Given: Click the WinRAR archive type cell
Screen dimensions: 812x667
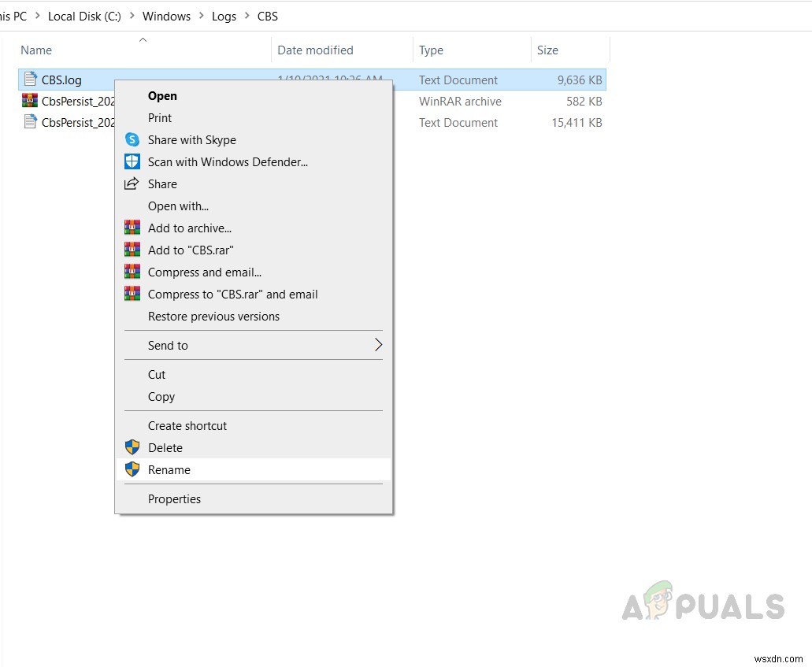Looking at the screenshot, I should point(460,102).
